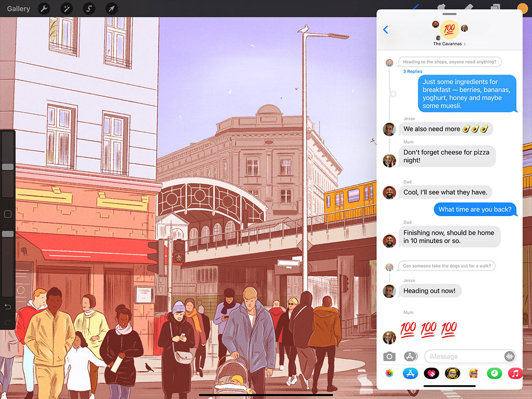
Task: Tap Dad's avatar beside 'Cool, I'll see' message
Action: (389, 193)
